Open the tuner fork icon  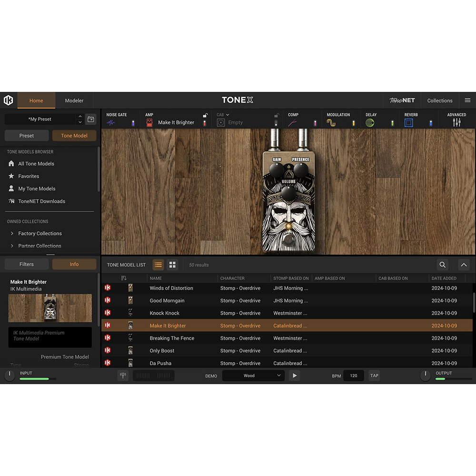(x=123, y=376)
